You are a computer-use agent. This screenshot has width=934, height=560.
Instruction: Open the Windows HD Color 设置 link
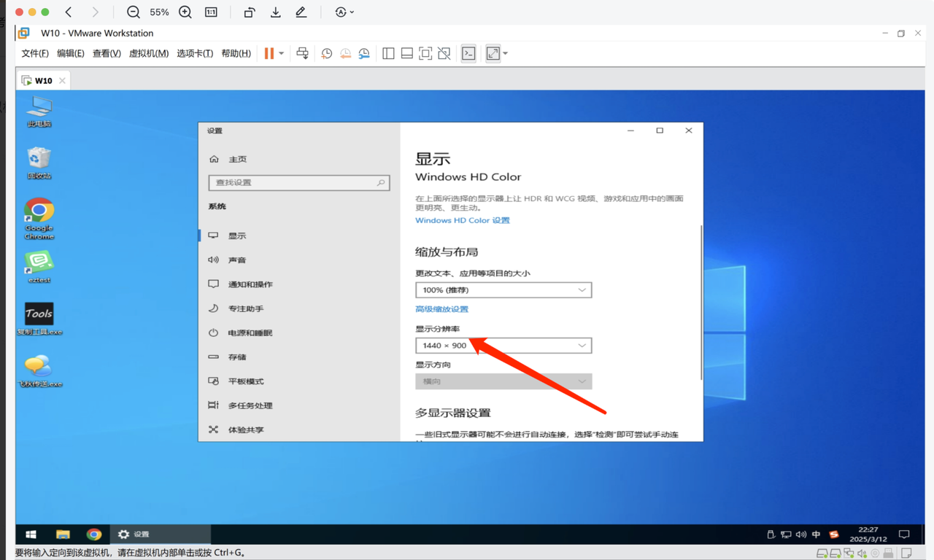[462, 220]
